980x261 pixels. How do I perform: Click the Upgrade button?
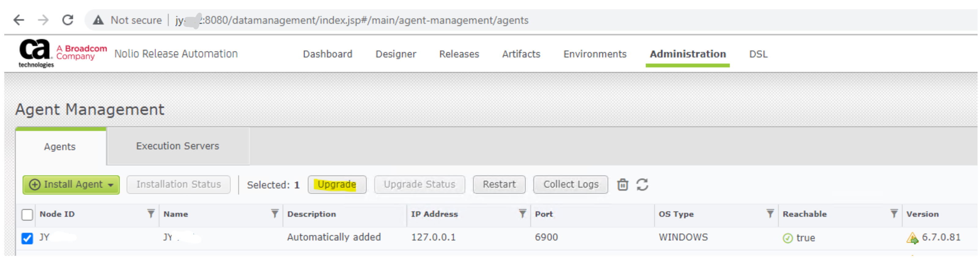[337, 185]
